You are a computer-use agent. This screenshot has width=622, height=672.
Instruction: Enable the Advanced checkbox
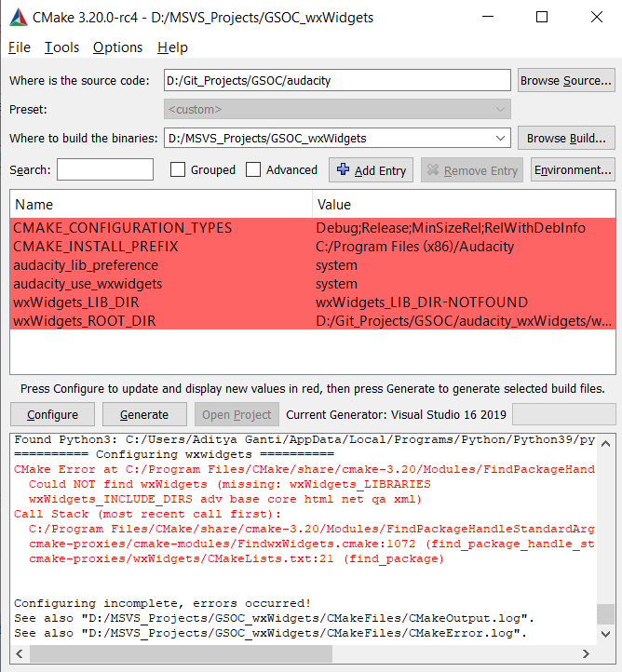pos(253,169)
